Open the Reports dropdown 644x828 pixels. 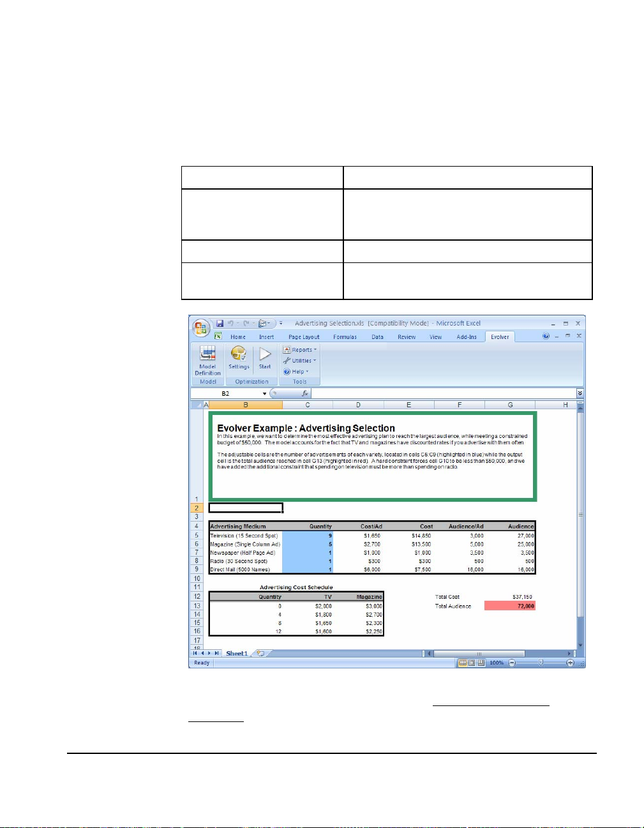[x=300, y=350]
